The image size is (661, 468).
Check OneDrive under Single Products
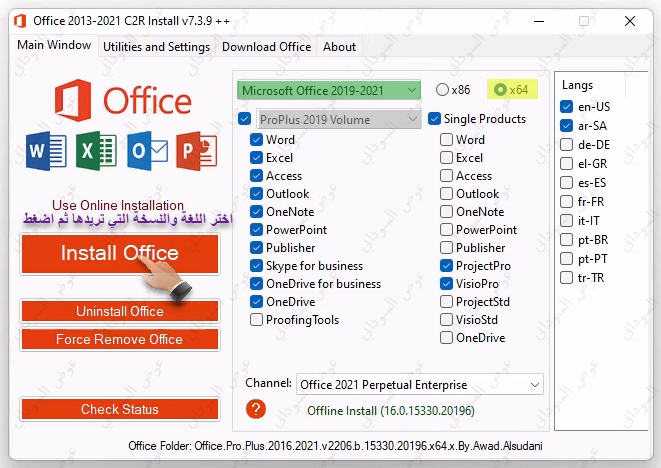(446, 338)
